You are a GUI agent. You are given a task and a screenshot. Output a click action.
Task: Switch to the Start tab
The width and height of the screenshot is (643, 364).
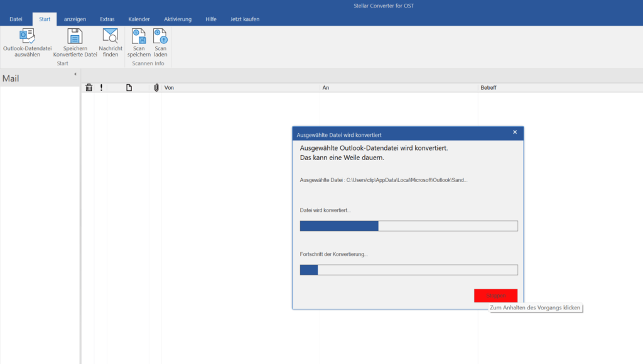[x=45, y=19]
